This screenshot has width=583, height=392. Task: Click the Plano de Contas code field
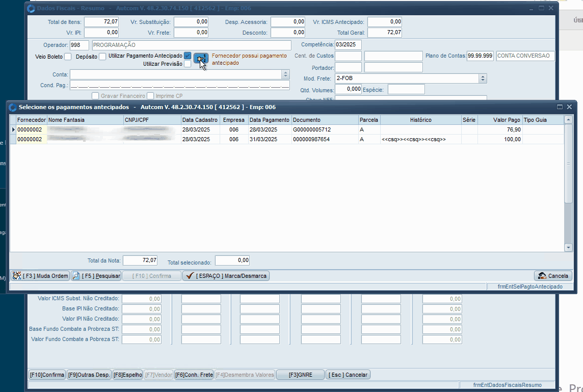point(481,56)
